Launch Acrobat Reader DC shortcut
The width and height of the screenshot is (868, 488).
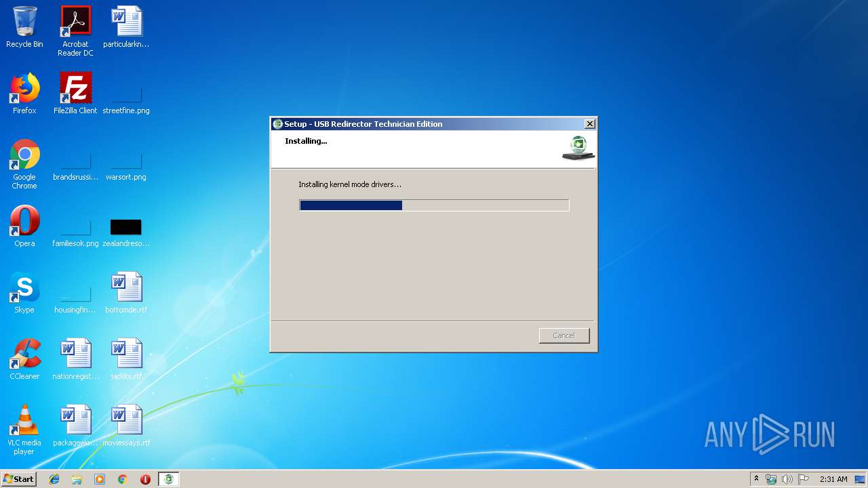tap(75, 31)
